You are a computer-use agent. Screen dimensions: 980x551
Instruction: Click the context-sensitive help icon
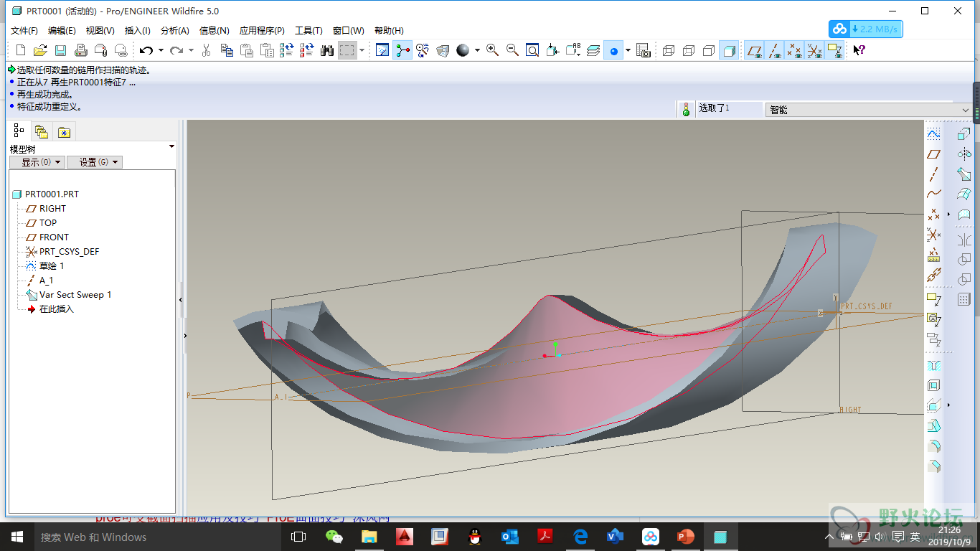(x=859, y=50)
